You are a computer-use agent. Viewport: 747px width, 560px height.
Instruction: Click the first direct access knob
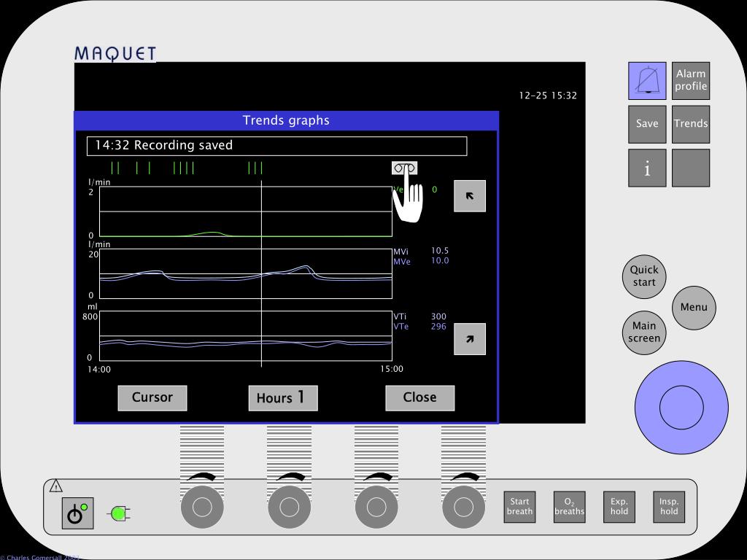point(202,507)
